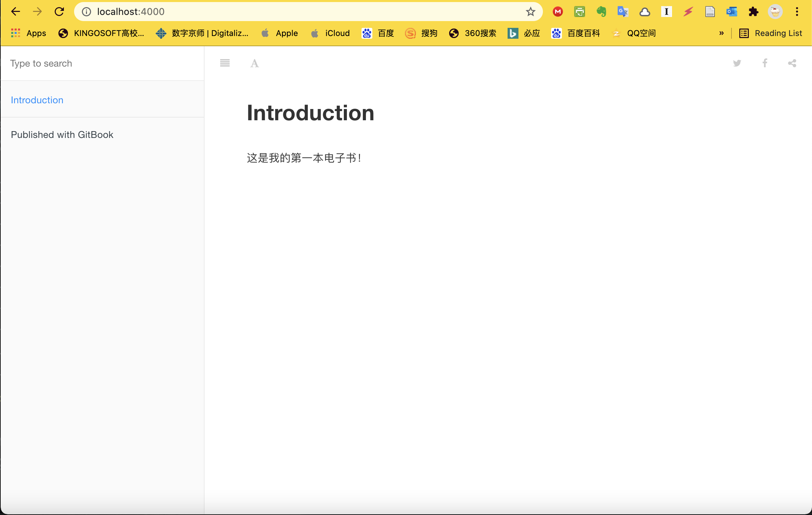812x515 pixels.
Task: Share the page on Facebook
Action: point(764,63)
